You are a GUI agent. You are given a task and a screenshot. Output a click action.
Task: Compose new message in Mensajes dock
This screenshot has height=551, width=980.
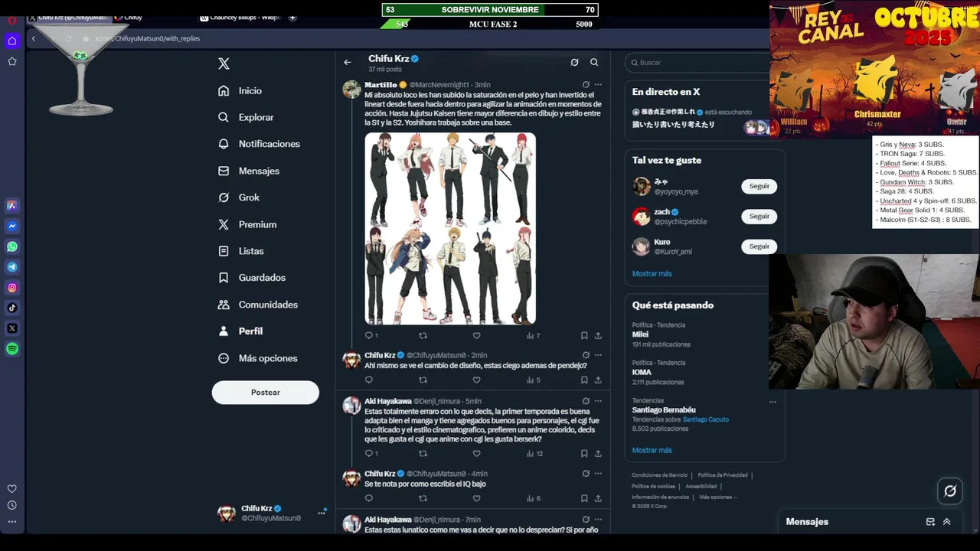(930, 522)
